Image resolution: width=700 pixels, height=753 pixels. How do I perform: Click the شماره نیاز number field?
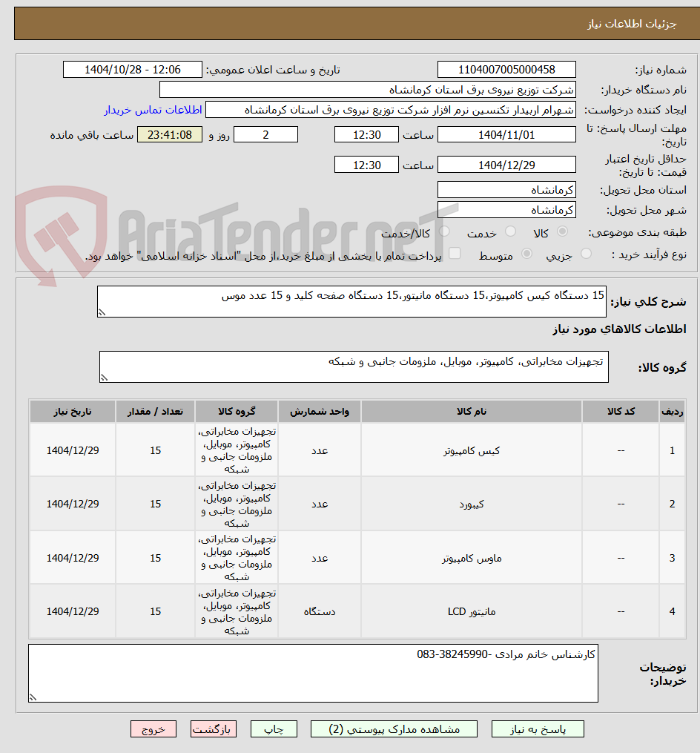pyautogui.click(x=506, y=70)
